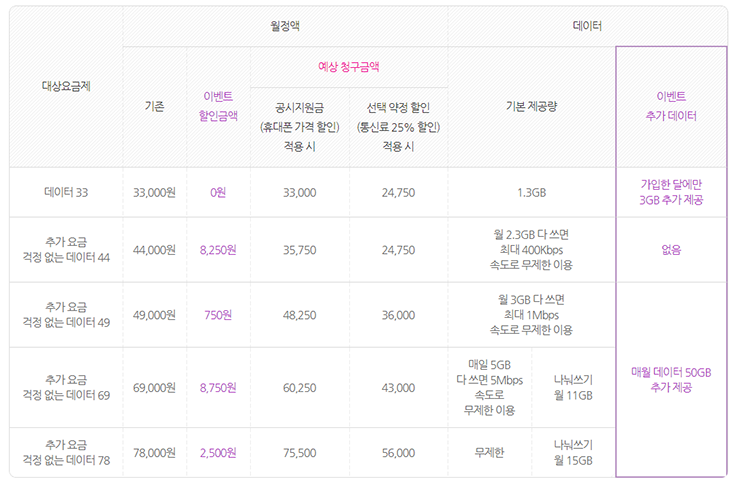The width and height of the screenshot is (740, 484).
Task: Click the 대상요금제 column header
Action: 66,86
